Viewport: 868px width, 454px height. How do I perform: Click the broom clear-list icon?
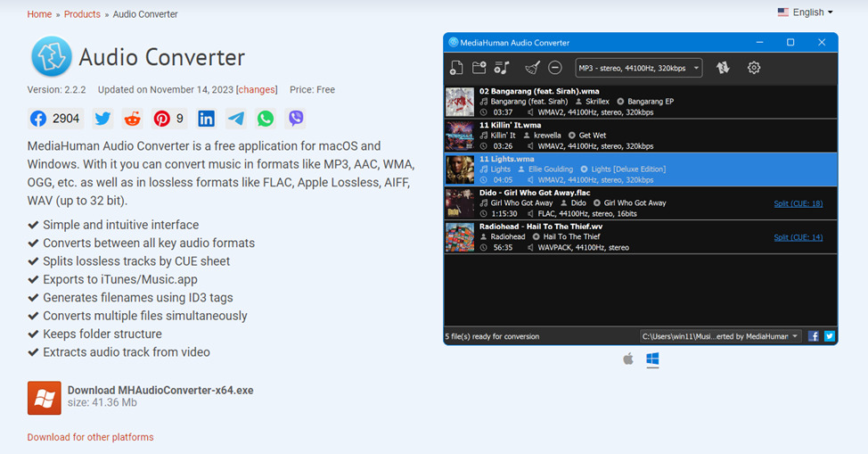532,68
